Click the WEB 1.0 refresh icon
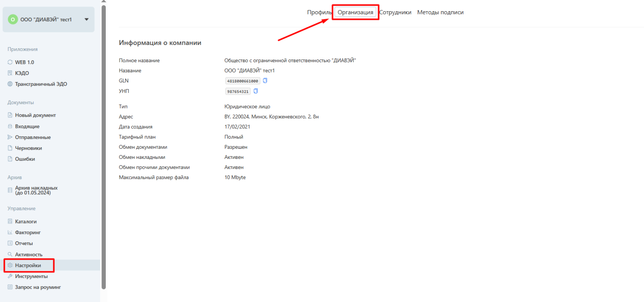The height and width of the screenshot is (302, 644). pyautogui.click(x=10, y=62)
